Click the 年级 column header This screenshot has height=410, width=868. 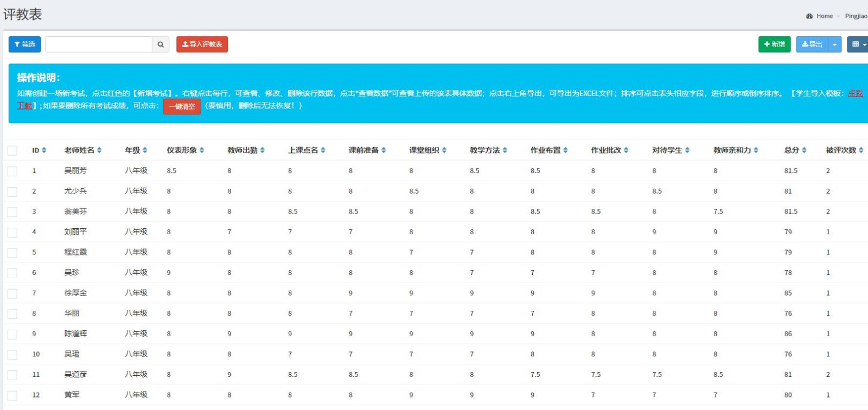(136, 150)
